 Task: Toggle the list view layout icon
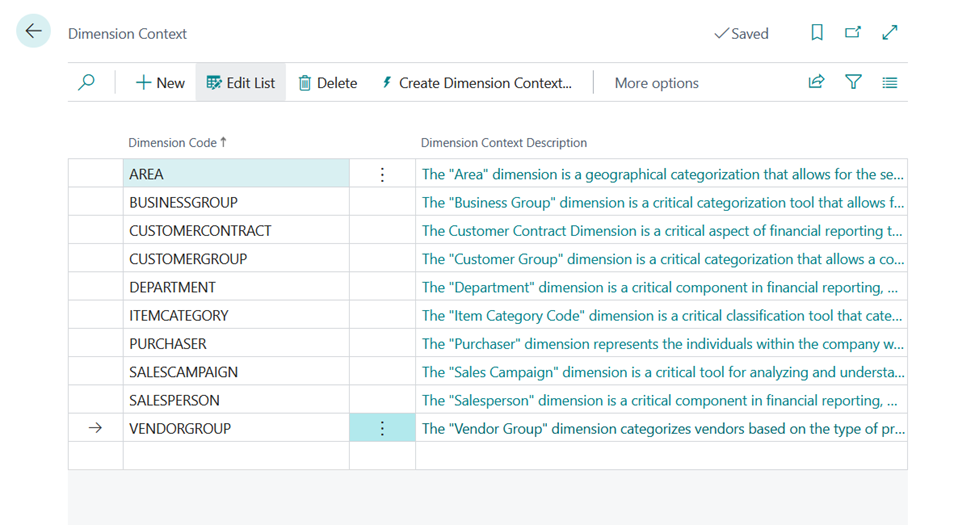[890, 83]
